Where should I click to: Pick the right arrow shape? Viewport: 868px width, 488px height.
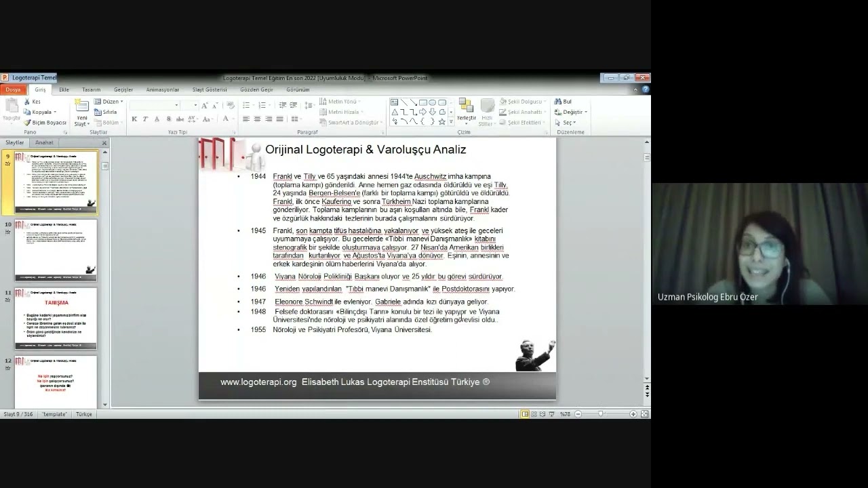pyautogui.click(x=423, y=112)
